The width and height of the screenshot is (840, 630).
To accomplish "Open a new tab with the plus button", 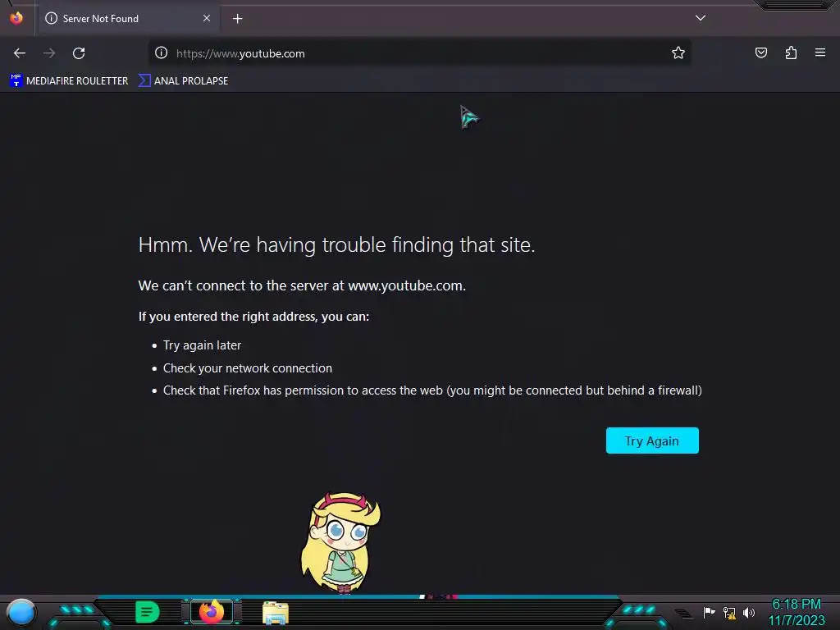I will [x=237, y=19].
